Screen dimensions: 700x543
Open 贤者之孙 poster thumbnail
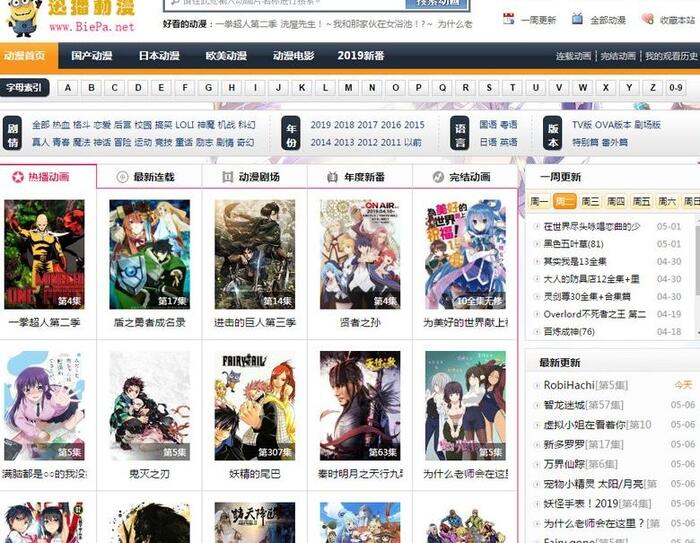(360, 255)
